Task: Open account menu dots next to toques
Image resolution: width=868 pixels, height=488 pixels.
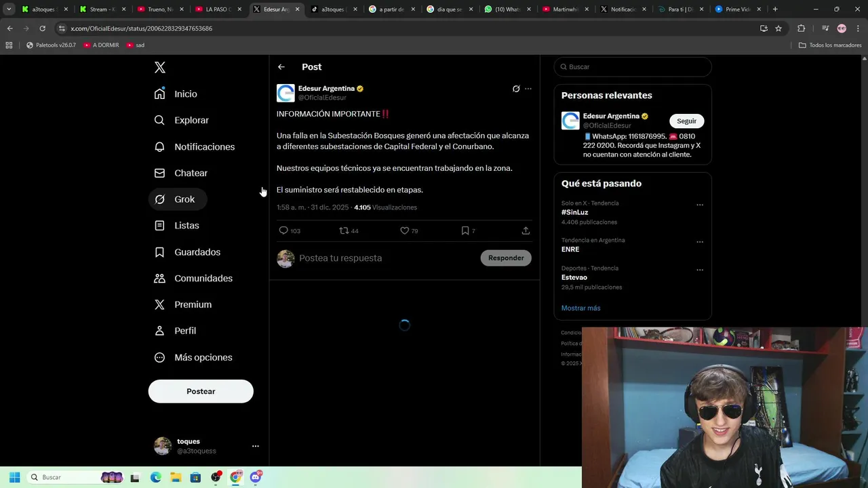Action: pyautogui.click(x=256, y=446)
